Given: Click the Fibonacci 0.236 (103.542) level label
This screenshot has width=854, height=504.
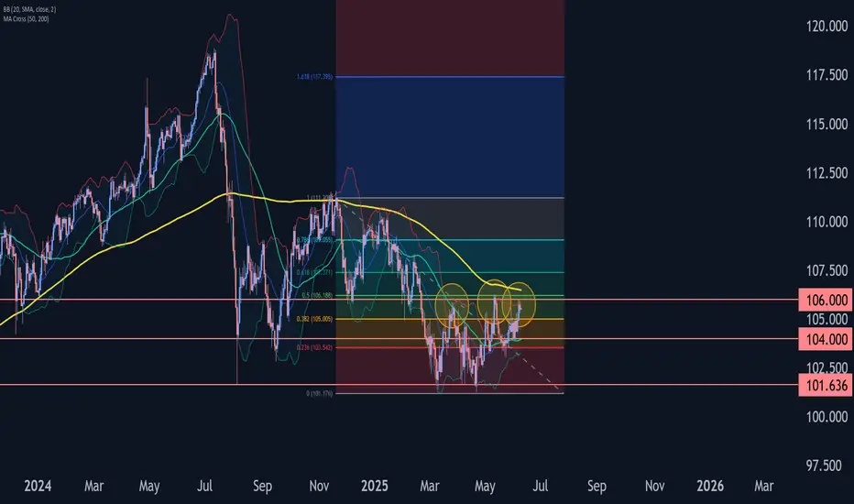Looking at the screenshot, I should [314, 347].
